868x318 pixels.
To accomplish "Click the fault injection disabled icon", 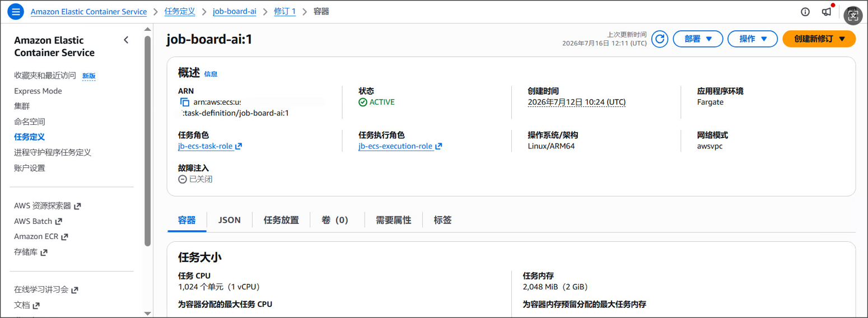I will tap(183, 179).
